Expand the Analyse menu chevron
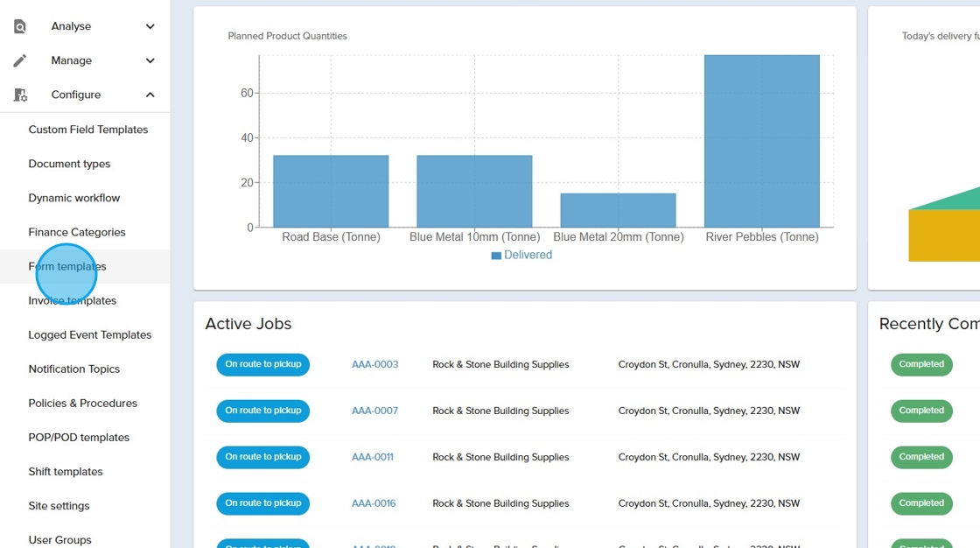 150,26
